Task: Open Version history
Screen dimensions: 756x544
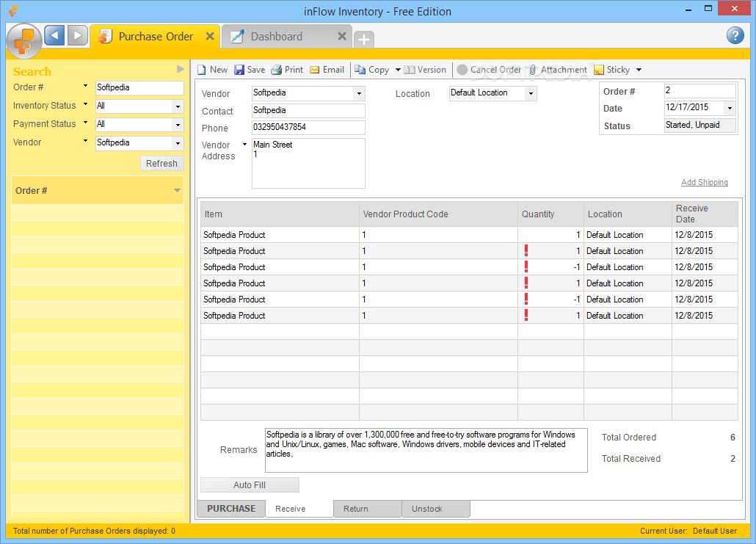Action: coord(425,70)
